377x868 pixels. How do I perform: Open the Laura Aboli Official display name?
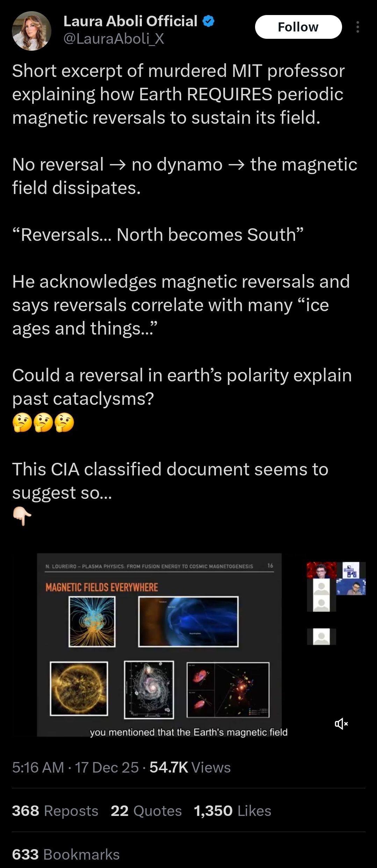click(130, 21)
